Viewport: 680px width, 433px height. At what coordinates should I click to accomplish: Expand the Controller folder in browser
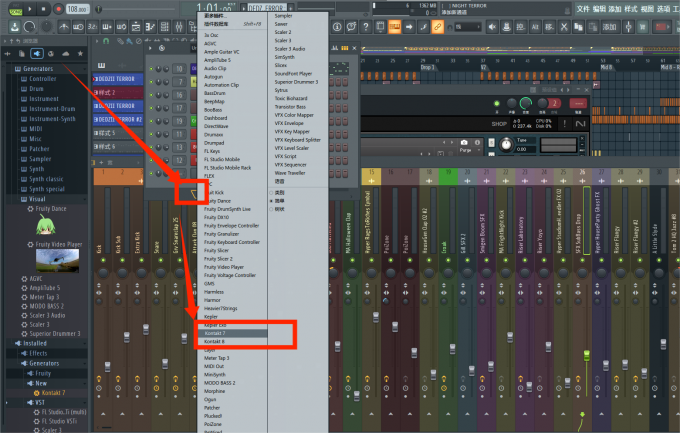(42, 79)
